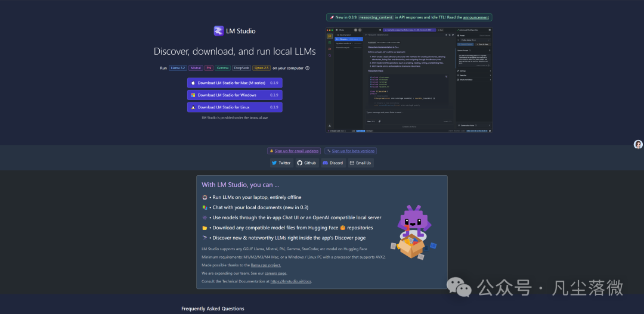Click 'Run LLMs on your laptop, entirely offline'
644x314 pixels.
pyautogui.click(x=256, y=197)
